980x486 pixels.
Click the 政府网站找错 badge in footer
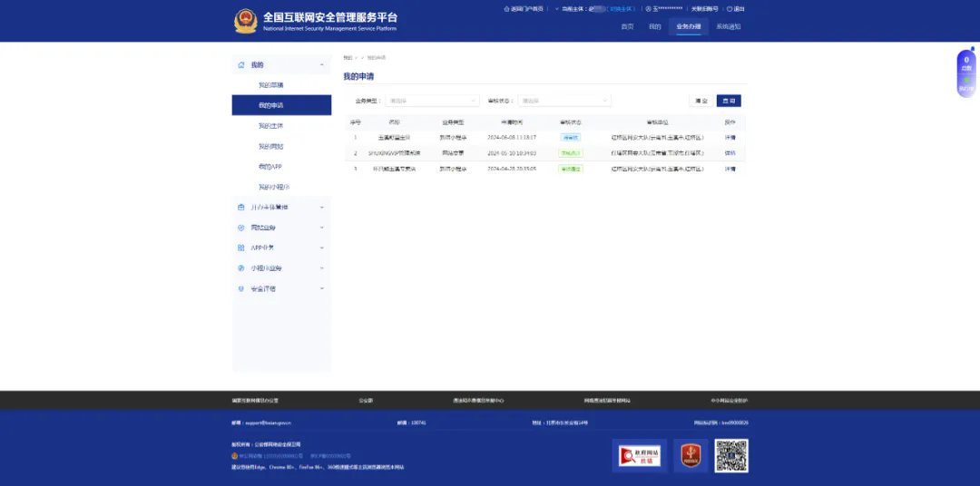(640, 455)
